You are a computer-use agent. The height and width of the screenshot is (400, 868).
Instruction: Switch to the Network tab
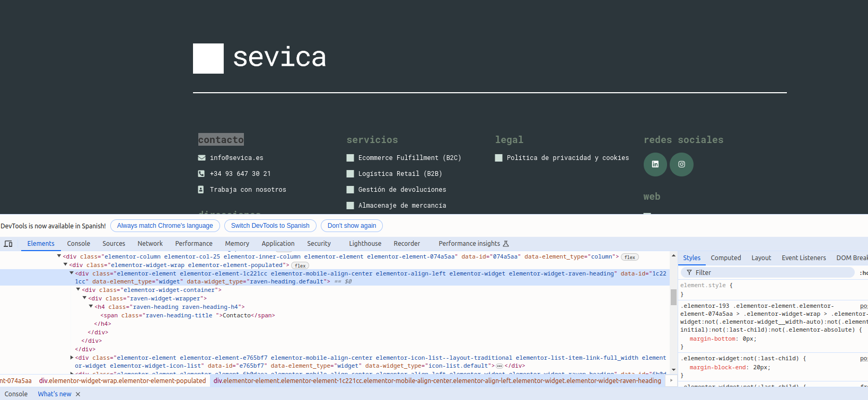150,244
